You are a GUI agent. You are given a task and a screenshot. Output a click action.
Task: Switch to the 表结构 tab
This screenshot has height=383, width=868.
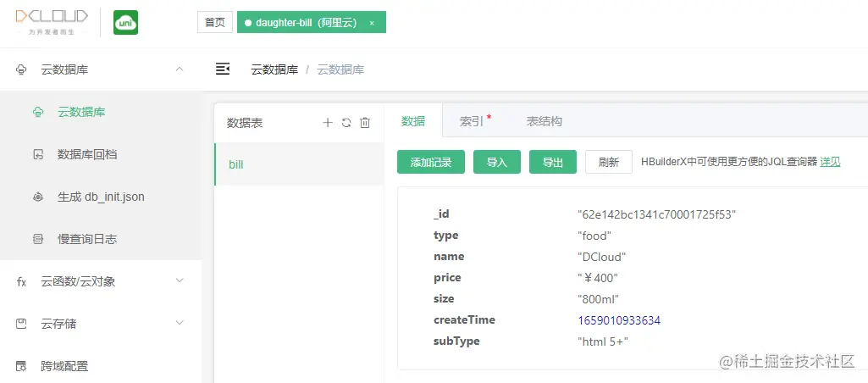[545, 121]
